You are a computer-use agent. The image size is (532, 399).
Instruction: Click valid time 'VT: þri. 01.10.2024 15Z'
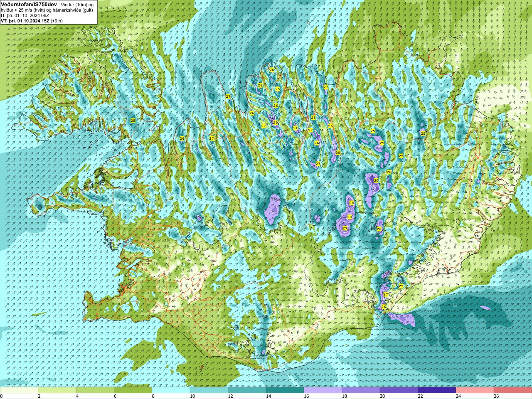click(x=25, y=21)
